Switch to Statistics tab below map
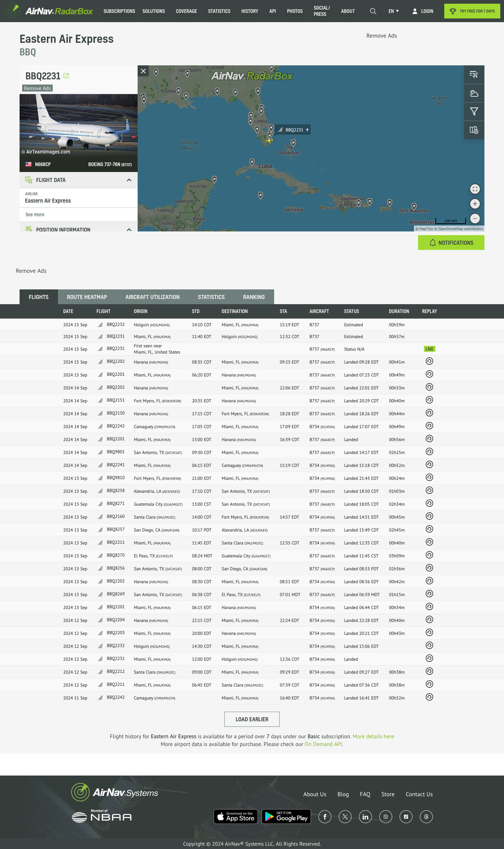Viewport: 504px width, 849px height. 211,297
